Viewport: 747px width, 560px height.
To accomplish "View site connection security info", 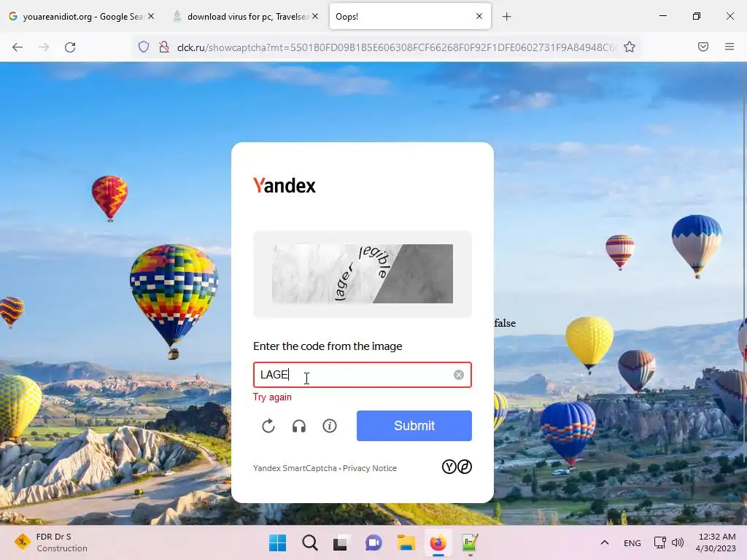I will coord(164,47).
